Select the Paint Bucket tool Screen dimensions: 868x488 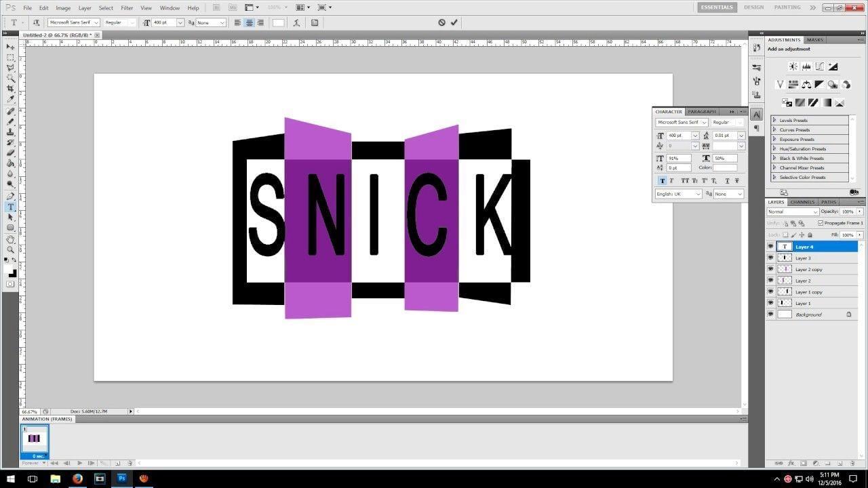coord(10,163)
